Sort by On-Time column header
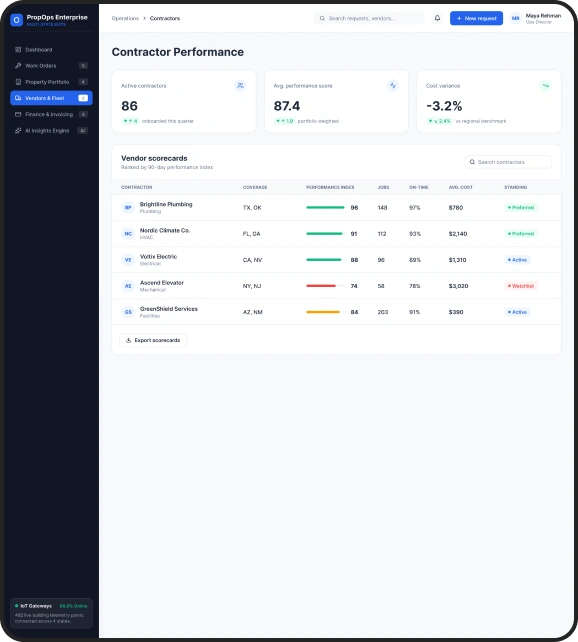The height and width of the screenshot is (642, 578). click(419, 187)
